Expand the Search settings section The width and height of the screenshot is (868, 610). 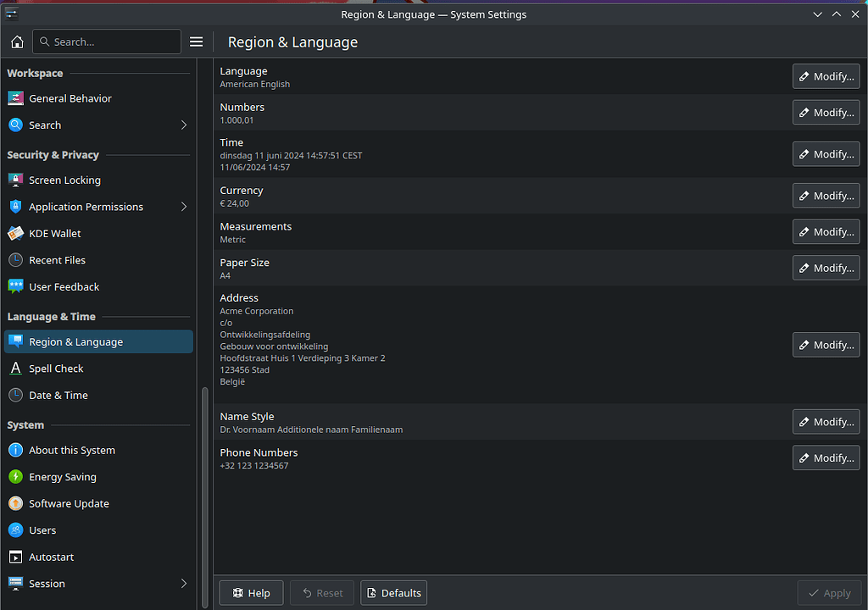point(183,125)
